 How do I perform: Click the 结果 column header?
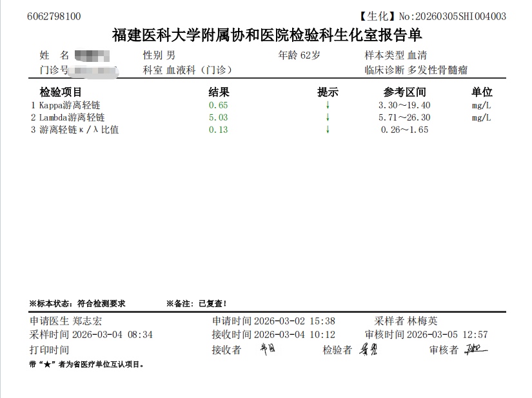219,92
